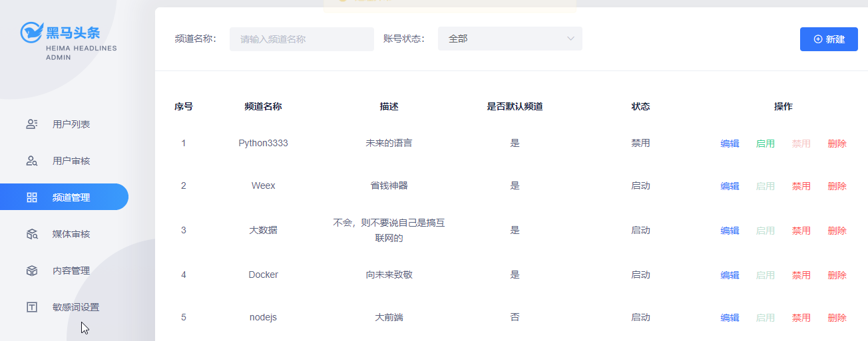Click the 否 default-channel cell for nodejs
Viewport: 868px width, 341px height.
pos(515,317)
